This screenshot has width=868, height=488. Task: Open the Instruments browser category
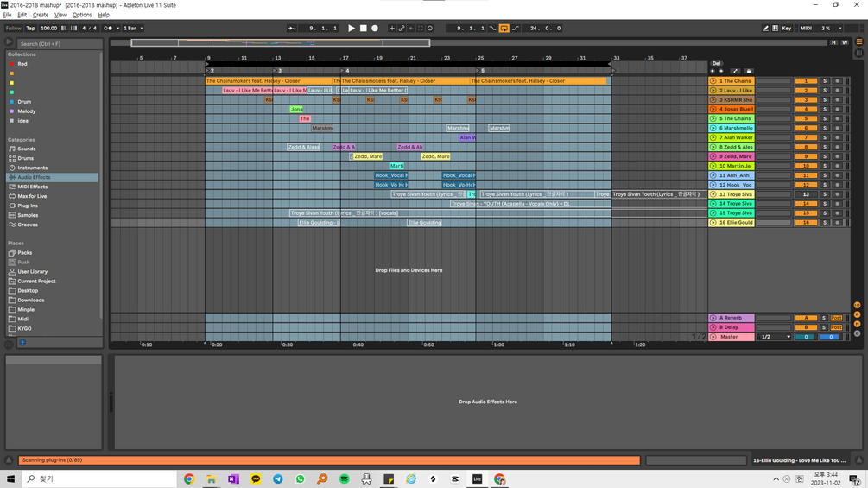tap(33, 168)
